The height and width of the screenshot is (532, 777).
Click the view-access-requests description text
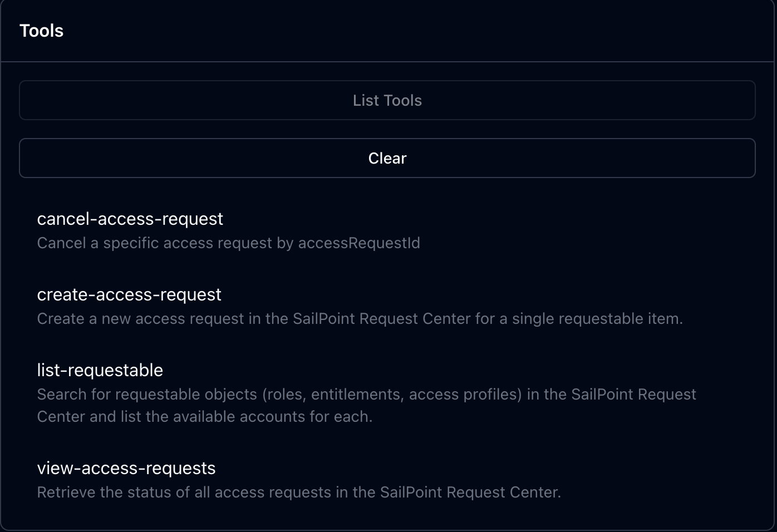299,492
